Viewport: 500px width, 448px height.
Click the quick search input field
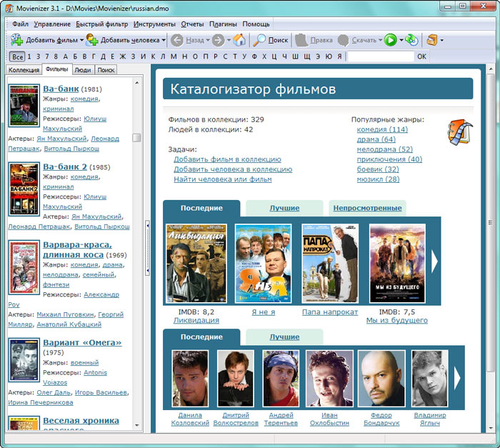click(381, 56)
